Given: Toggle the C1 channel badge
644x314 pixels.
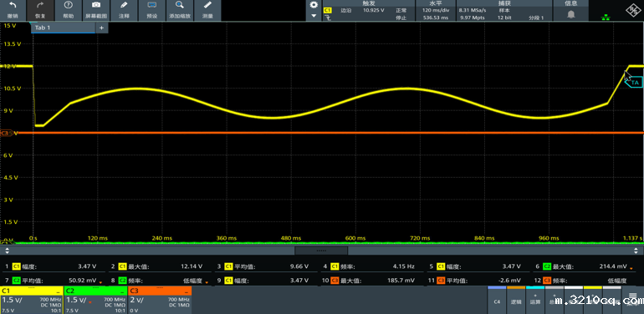Looking at the screenshot, I should pos(7,291).
